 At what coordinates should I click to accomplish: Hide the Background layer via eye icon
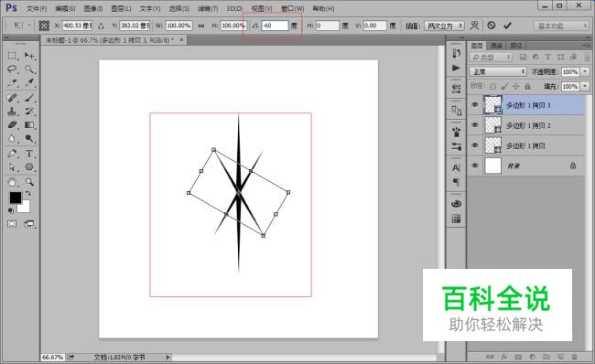pos(475,166)
